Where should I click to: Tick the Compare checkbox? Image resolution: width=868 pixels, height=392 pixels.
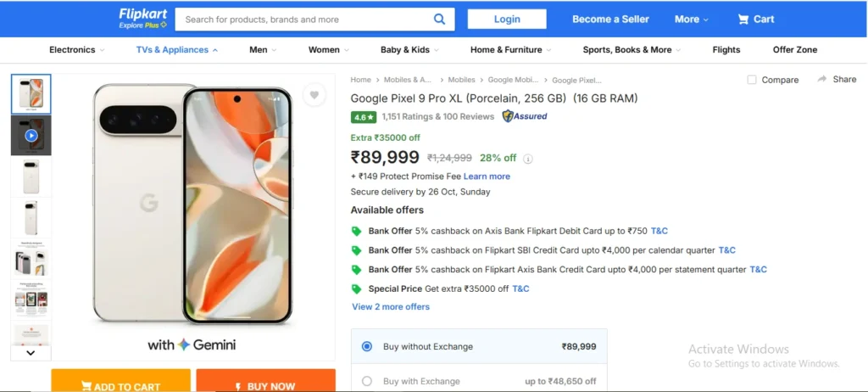752,80
